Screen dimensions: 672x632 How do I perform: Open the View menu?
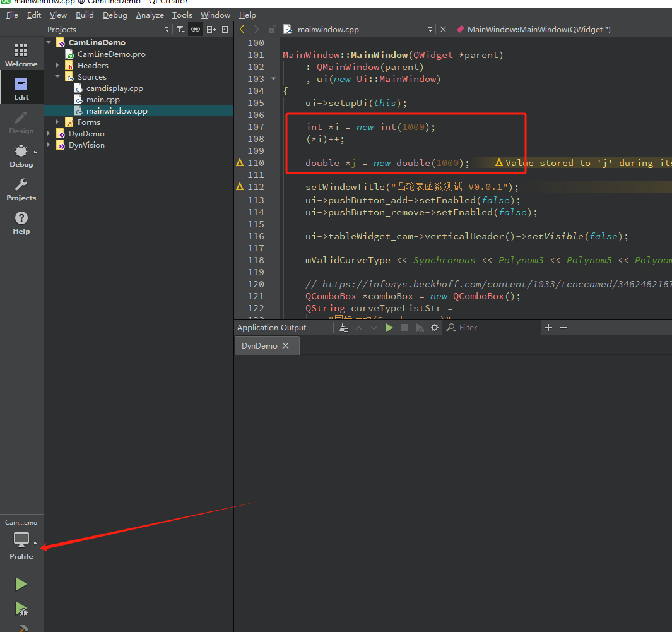(x=58, y=15)
